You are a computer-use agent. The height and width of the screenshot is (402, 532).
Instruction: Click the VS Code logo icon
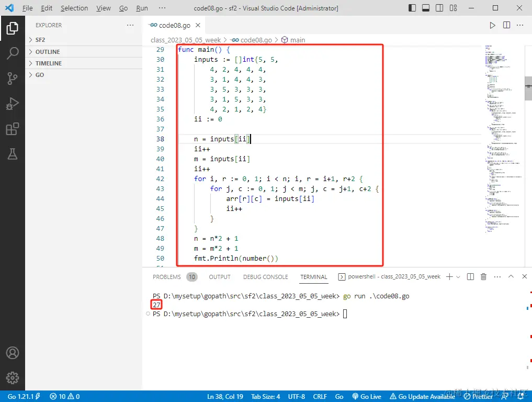(9, 8)
